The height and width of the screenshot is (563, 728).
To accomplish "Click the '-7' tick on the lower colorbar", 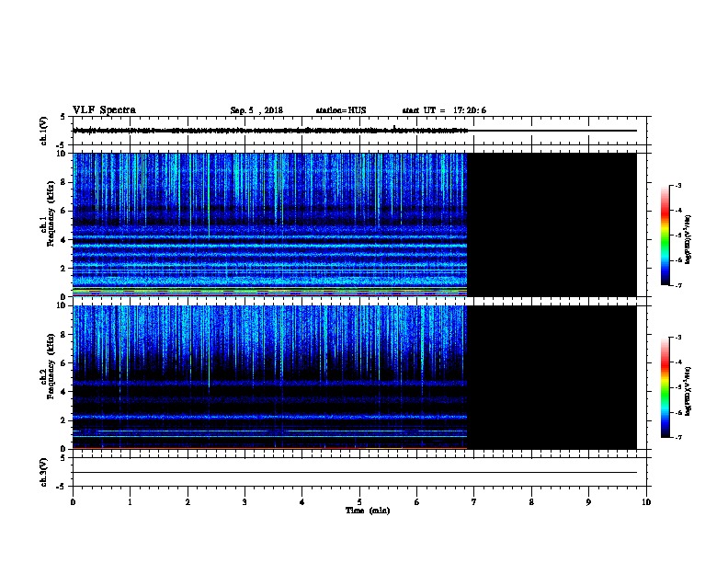I will pyautogui.click(x=678, y=438).
